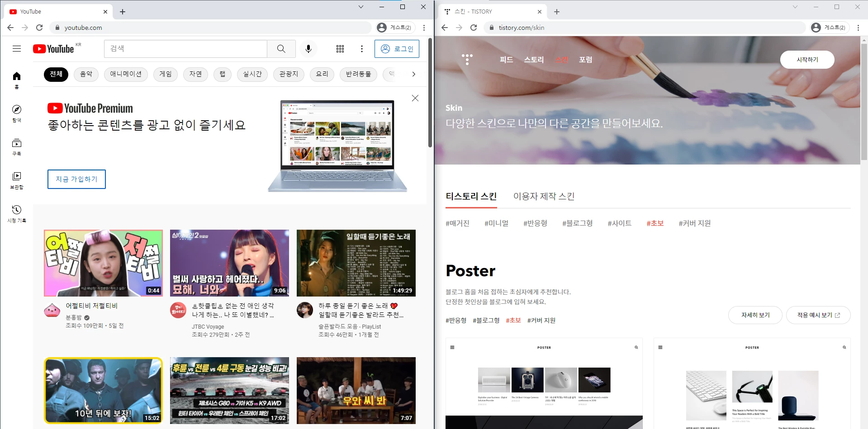Open the tab search dropdown in the Tistory window
868x429 pixels.
click(x=795, y=7)
